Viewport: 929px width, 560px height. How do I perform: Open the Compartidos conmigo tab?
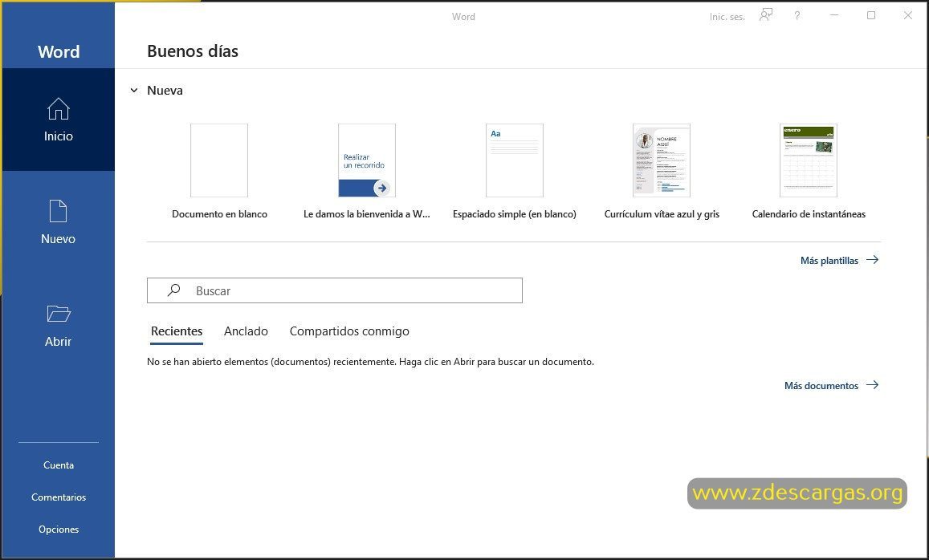tap(349, 331)
